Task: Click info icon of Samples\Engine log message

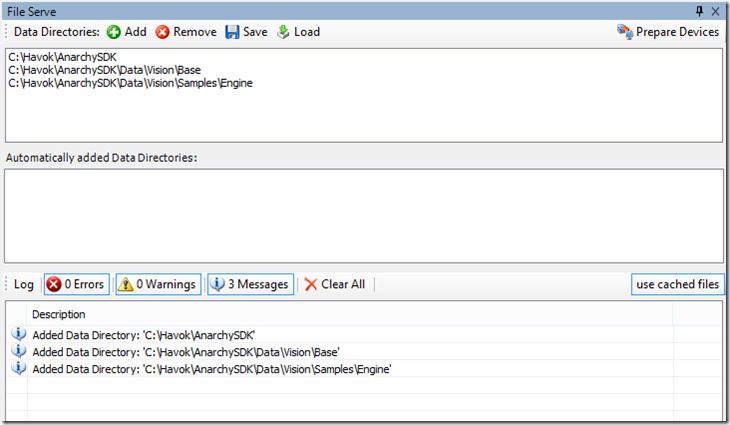Action: (17, 369)
